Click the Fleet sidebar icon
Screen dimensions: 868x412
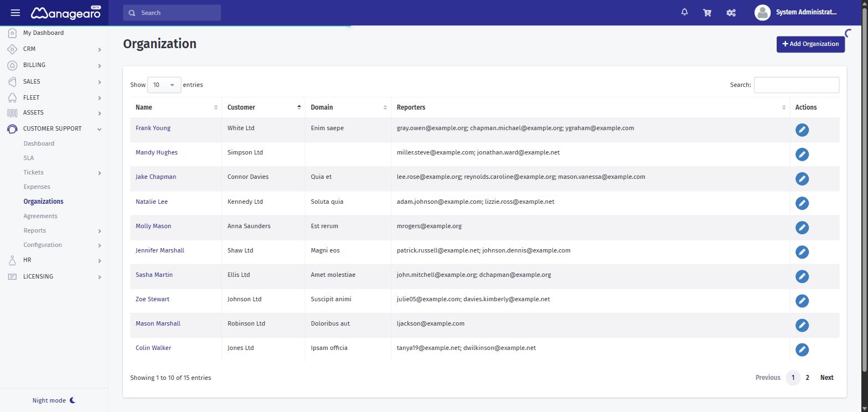click(x=12, y=97)
